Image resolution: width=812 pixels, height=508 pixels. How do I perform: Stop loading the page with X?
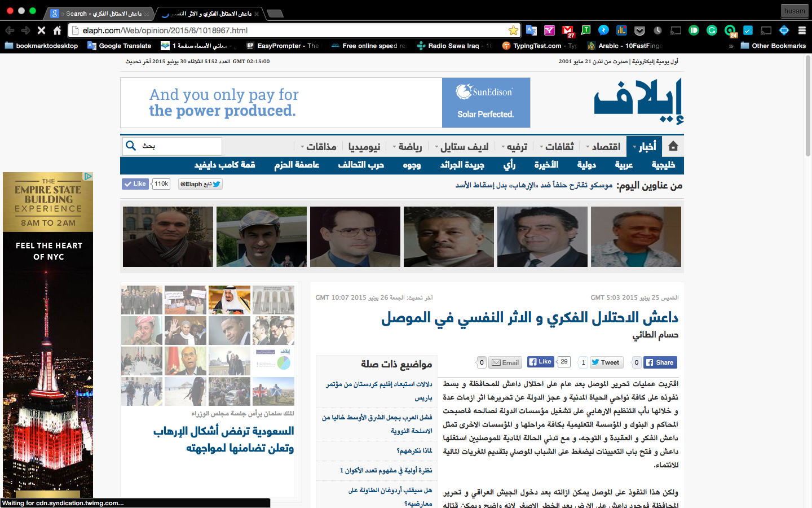click(x=41, y=30)
